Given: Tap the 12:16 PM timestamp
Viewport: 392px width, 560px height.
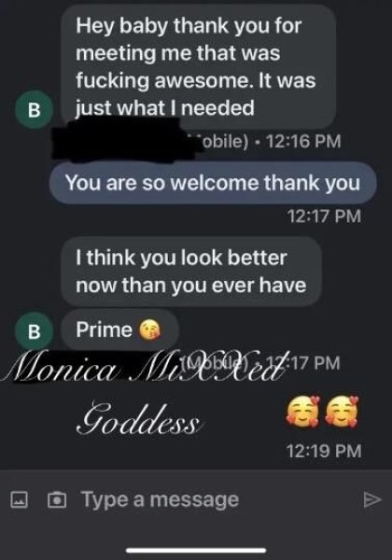Looking at the screenshot, I should 303,142.
